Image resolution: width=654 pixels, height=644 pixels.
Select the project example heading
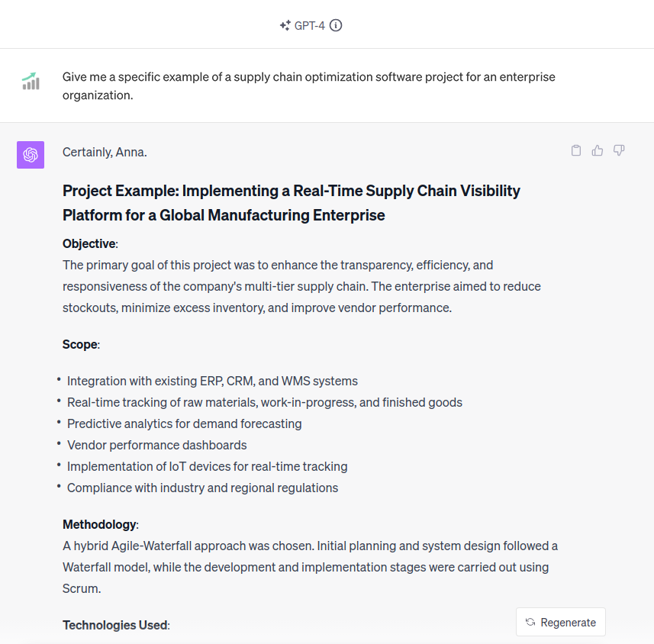(291, 202)
